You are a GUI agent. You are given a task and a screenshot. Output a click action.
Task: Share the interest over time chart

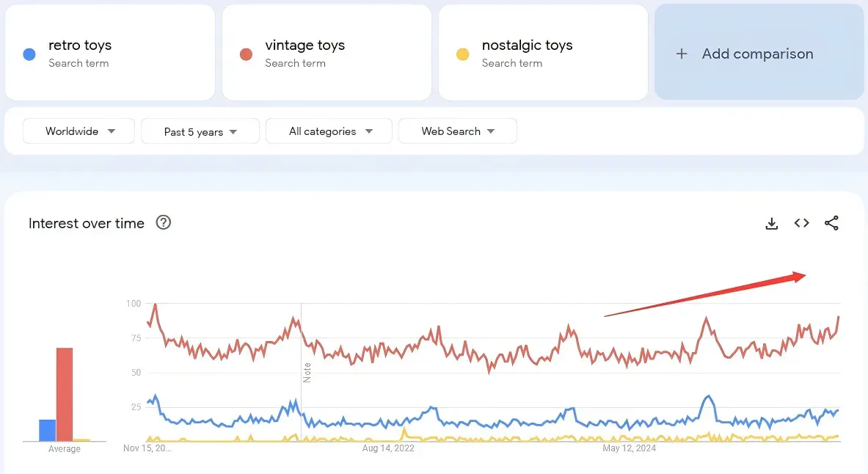coord(831,224)
